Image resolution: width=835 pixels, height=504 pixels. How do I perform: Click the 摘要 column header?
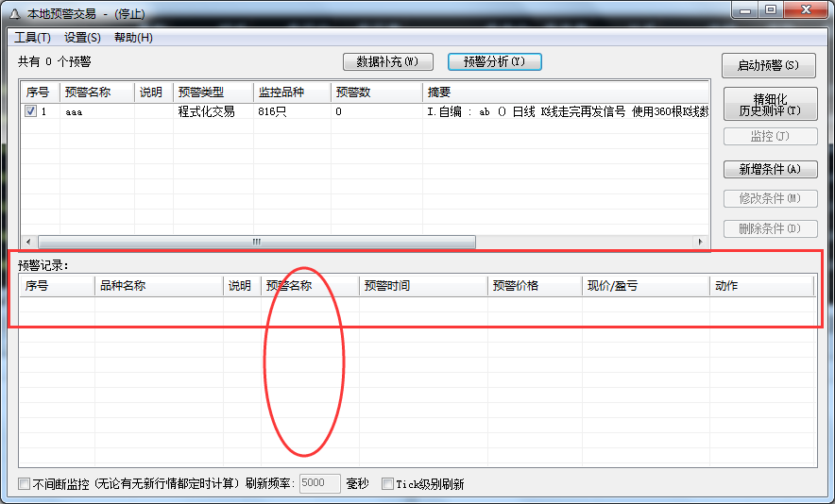tap(566, 92)
